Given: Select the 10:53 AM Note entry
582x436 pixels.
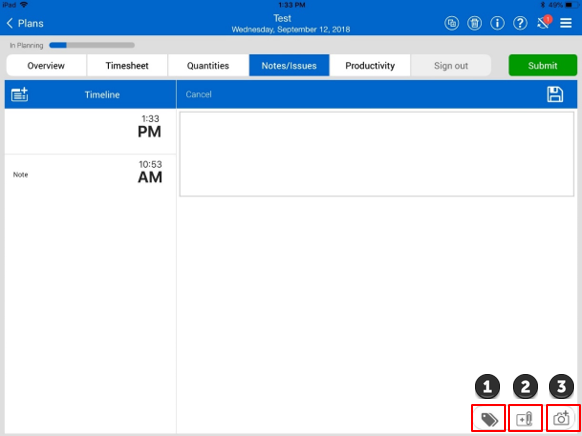Looking at the screenshot, I should (90, 173).
